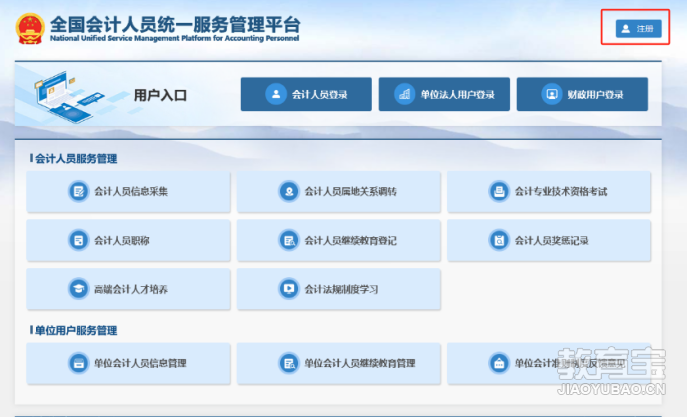687x418 pixels.
Task: Click the building icon beside 单位法人用户登录
Action: tap(404, 94)
